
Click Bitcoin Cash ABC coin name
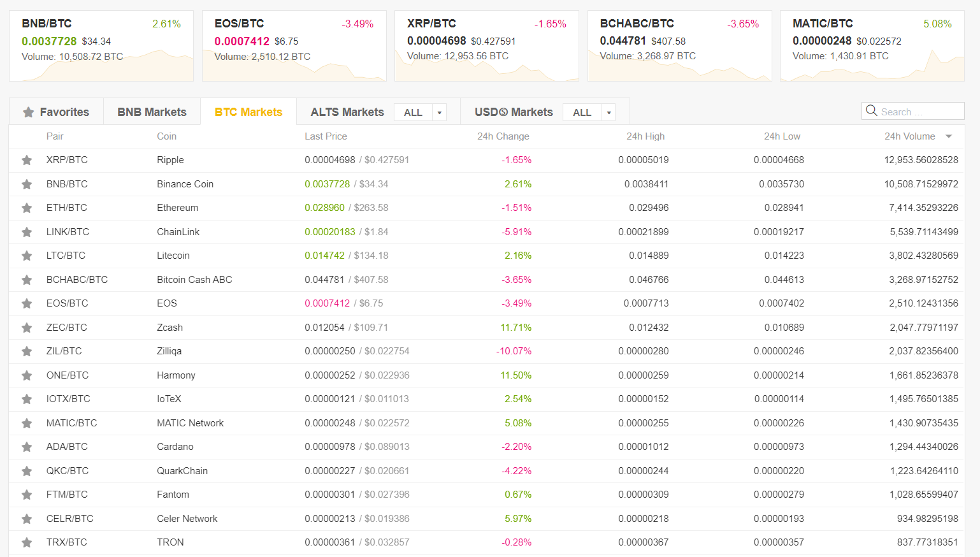pyautogui.click(x=194, y=280)
